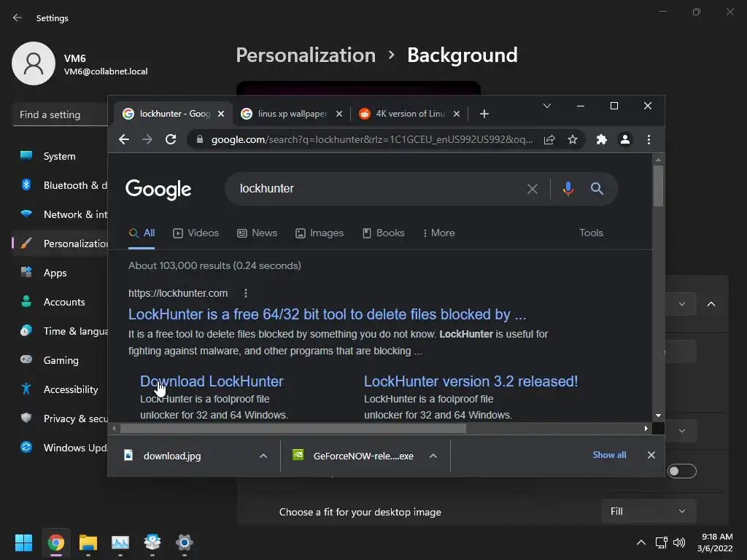Collapse the Settings section with up chevron
The height and width of the screenshot is (560, 747).
tap(711, 304)
